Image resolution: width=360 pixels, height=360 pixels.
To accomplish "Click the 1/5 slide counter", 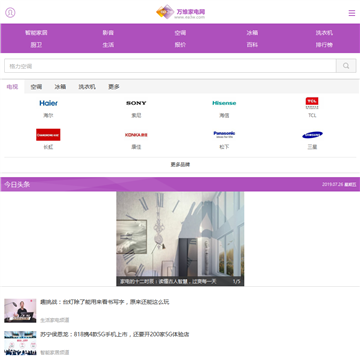I will pyautogui.click(x=236, y=281).
